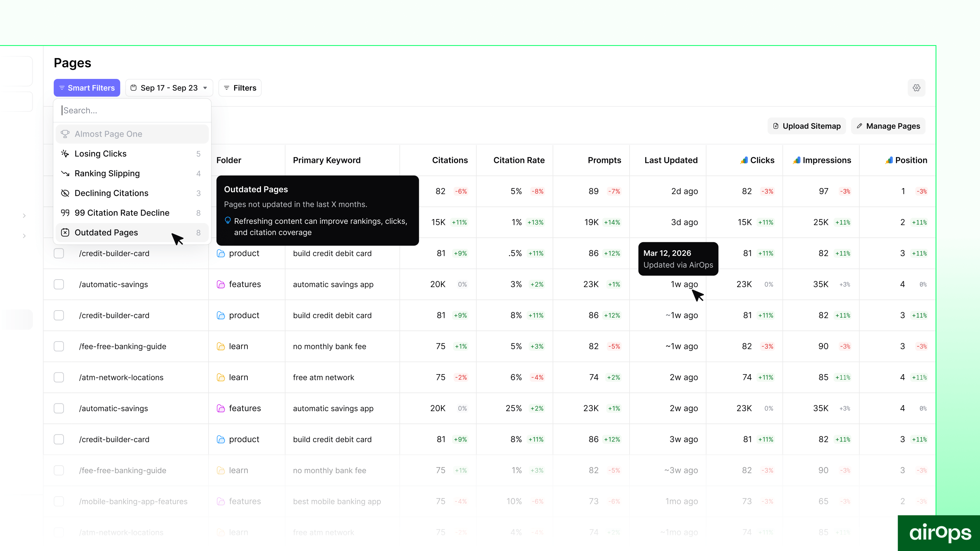
Task: Click the pink features folder icon for /automatic-savings
Action: pos(220,284)
